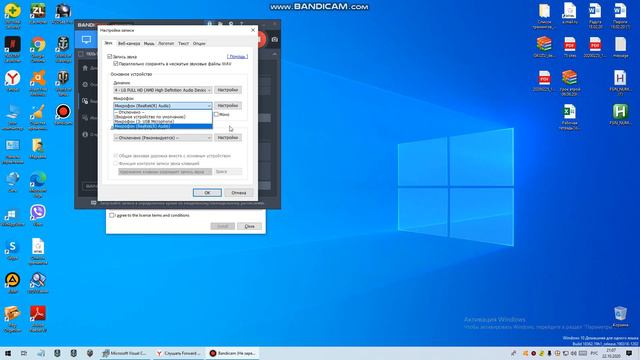Switch to the Текст tab
Screen dimensions: 640x360
[x=183, y=43]
